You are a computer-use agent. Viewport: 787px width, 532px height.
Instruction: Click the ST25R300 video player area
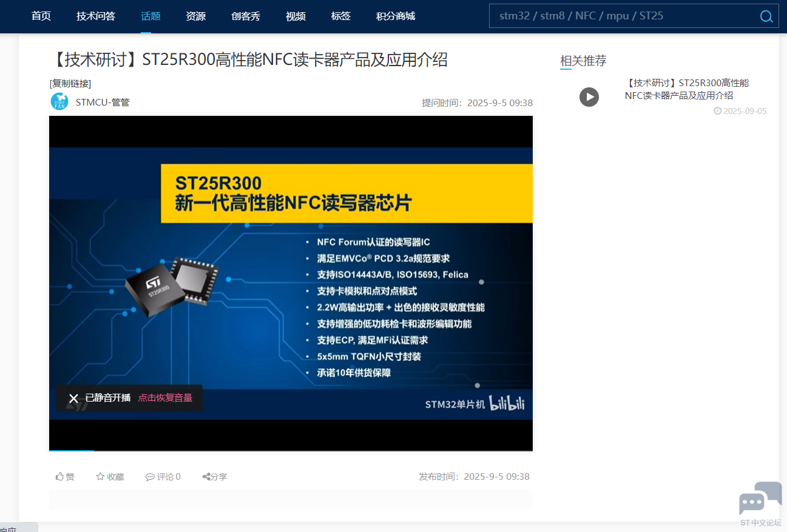click(291, 283)
